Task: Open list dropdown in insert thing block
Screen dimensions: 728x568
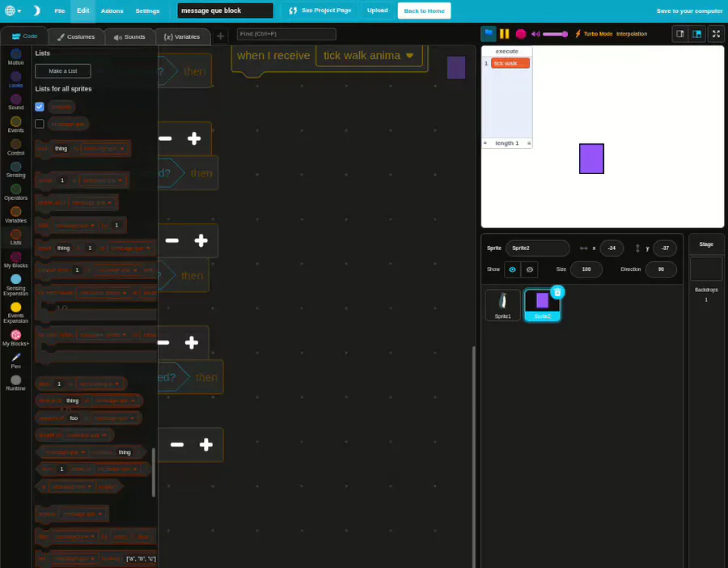Action: (131, 248)
